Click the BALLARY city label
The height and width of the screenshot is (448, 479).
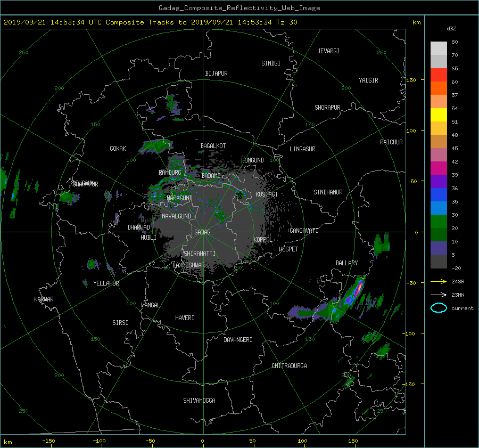[346, 263]
